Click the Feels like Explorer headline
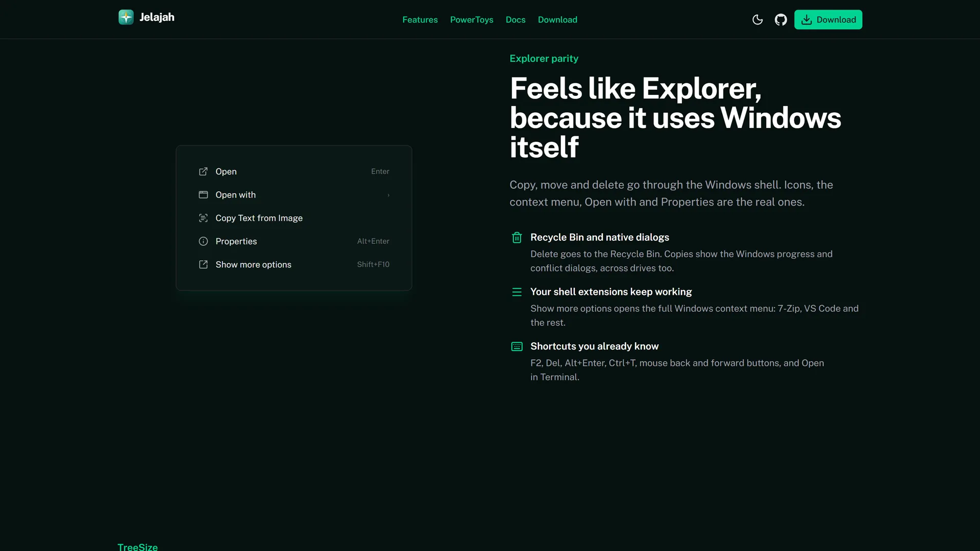Screen dimensions: 980x551 (675, 118)
